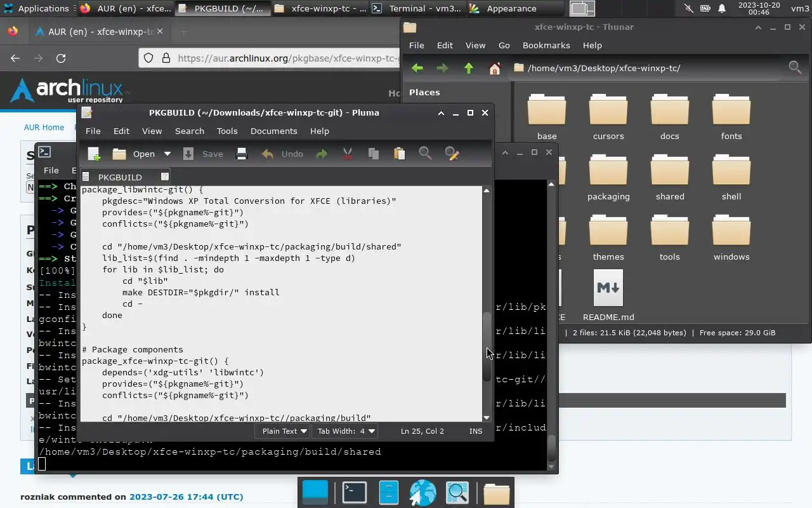Open the Tools menu in Pluma
This screenshot has height=508, width=812.
227,131
